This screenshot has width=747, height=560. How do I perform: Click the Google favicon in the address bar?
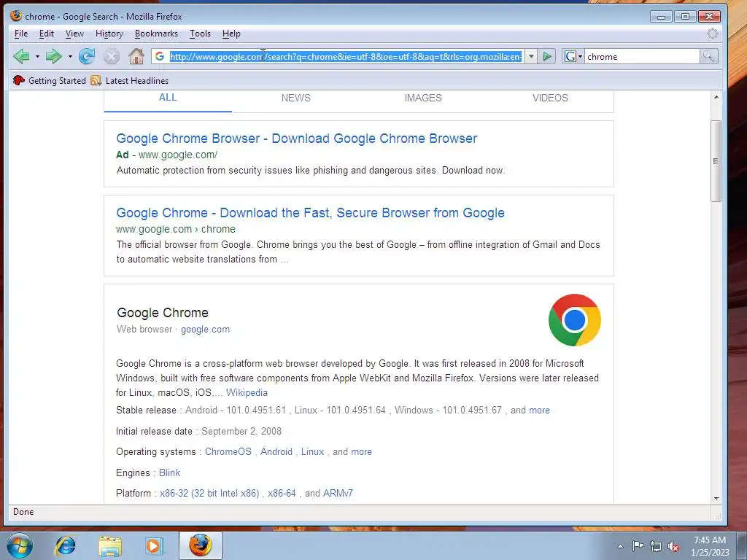160,56
